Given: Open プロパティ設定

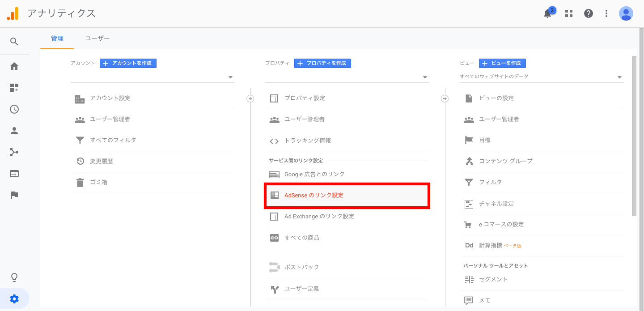Looking at the screenshot, I should point(347,98).
